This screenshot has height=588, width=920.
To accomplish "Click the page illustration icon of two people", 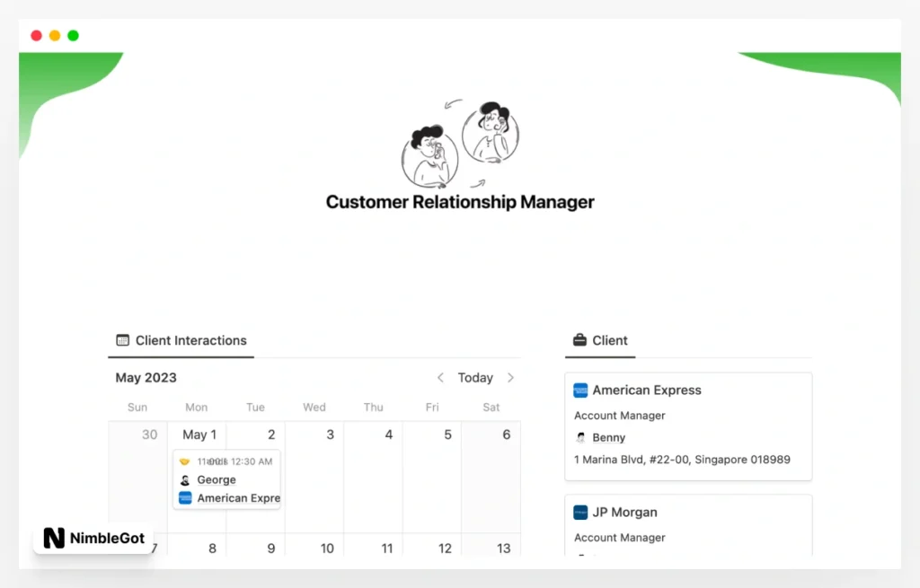I will pos(460,143).
